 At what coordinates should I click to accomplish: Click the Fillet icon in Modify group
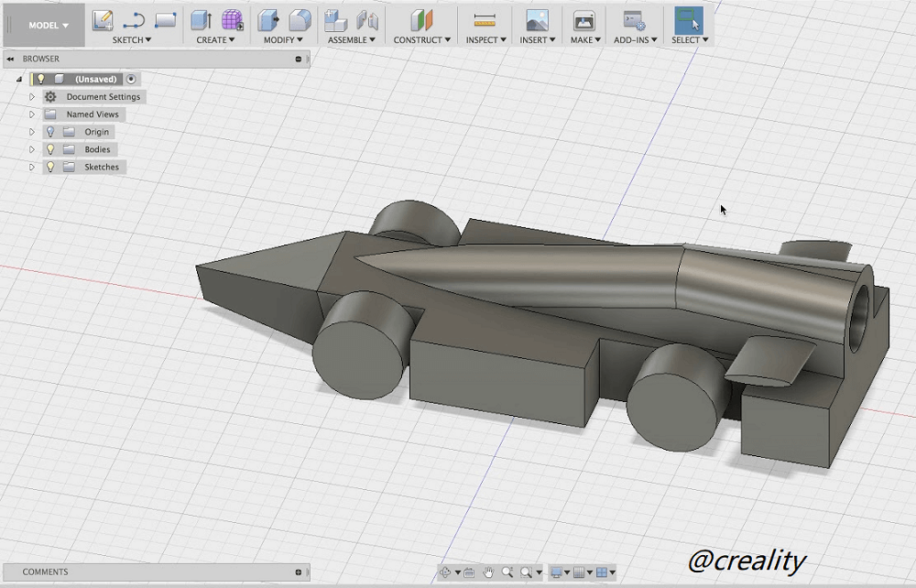tap(300, 19)
